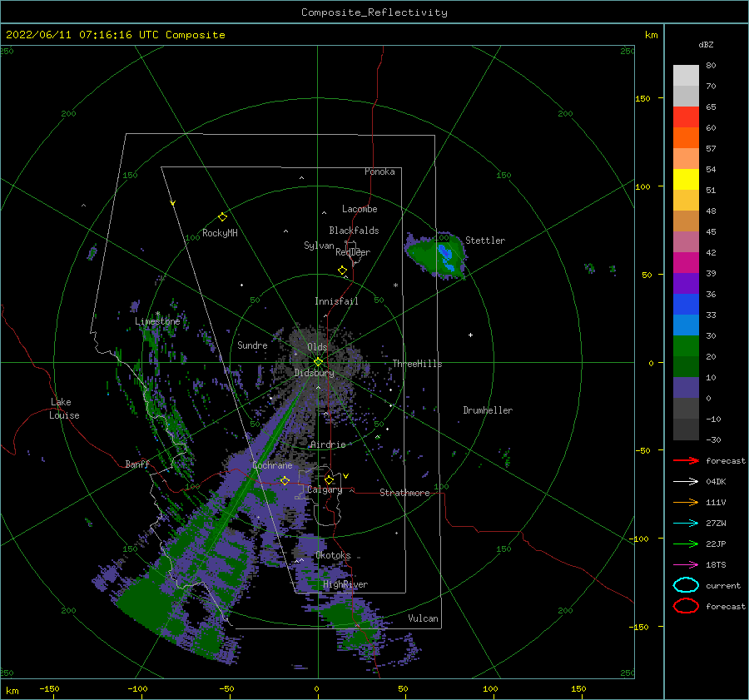
Task: Click the Okotoks label
Action: tap(333, 555)
